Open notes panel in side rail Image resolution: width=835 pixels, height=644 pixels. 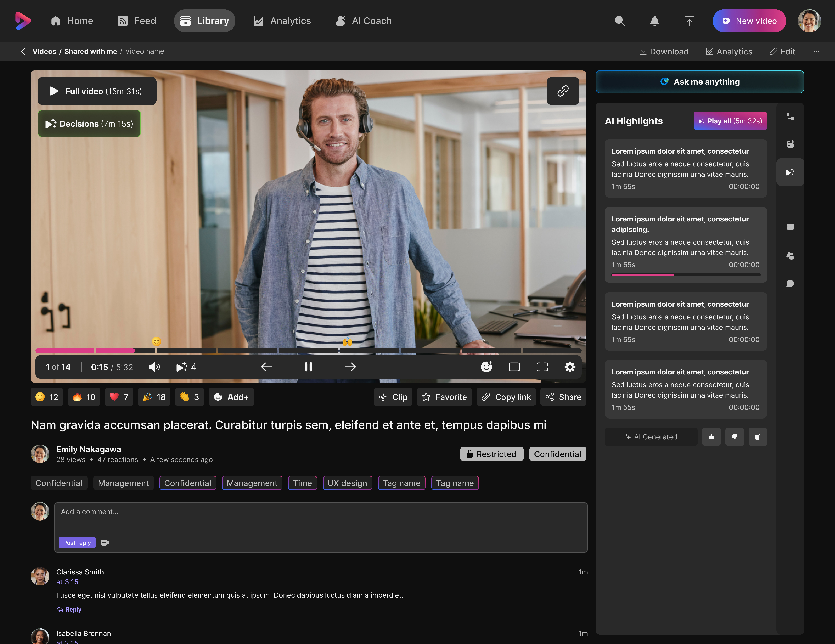tap(790, 144)
